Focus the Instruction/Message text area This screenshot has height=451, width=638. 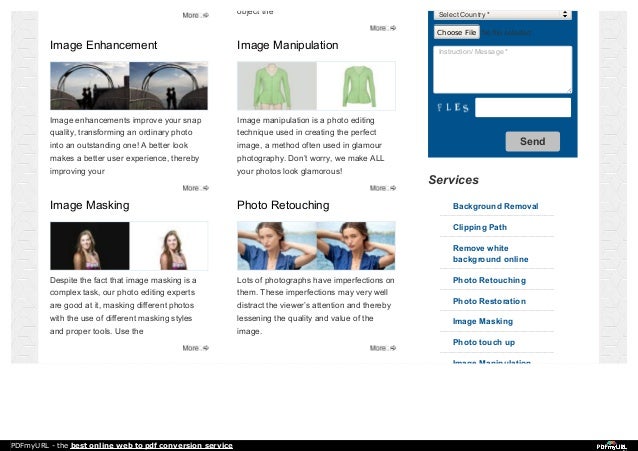[503, 70]
